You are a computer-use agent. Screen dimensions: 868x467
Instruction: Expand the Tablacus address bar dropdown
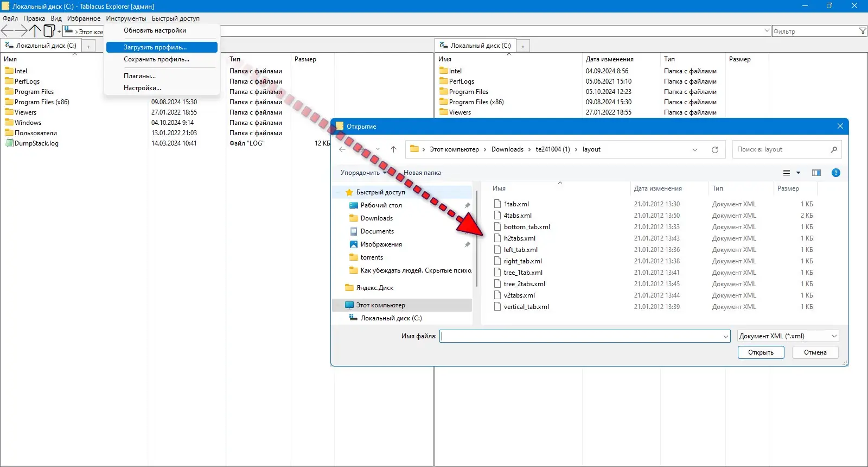[767, 31]
